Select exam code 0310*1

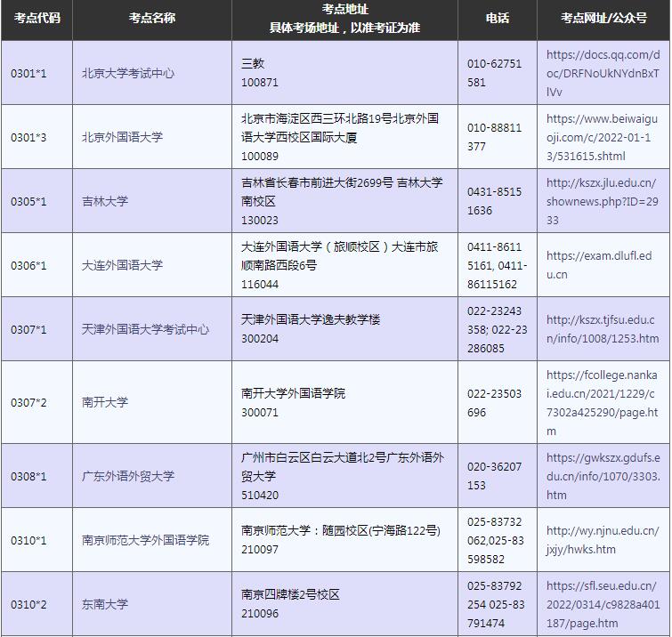(x=28, y=541)
